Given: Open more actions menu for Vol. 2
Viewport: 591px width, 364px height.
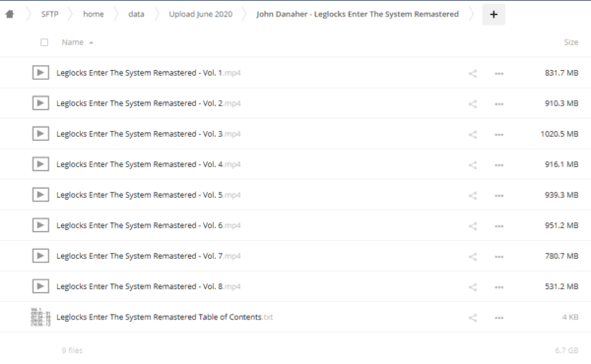Looking at the screenshot, I should pyautogui.click(x=499, y=104).
